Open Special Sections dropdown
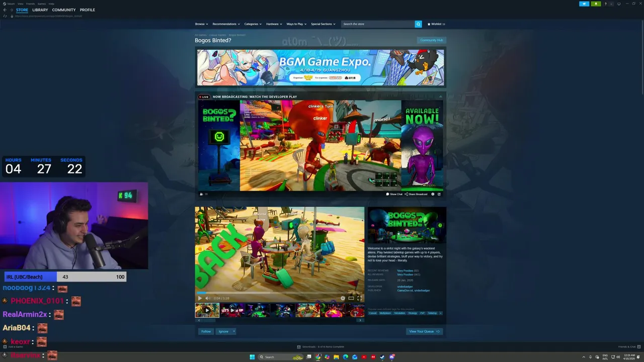The image size is (644, 362). click(323, 24)
